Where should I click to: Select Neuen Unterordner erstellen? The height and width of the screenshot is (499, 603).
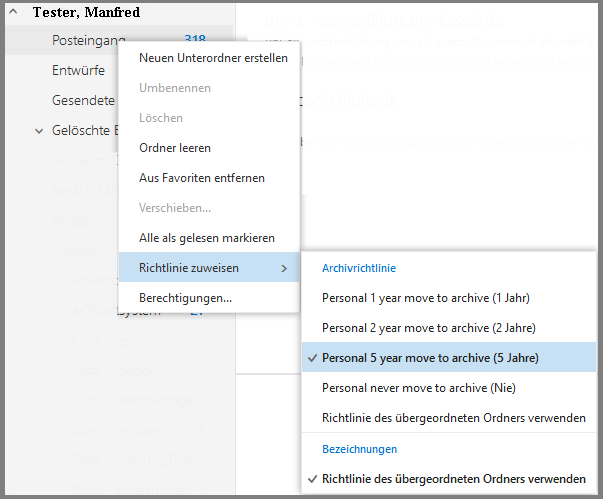213,58
